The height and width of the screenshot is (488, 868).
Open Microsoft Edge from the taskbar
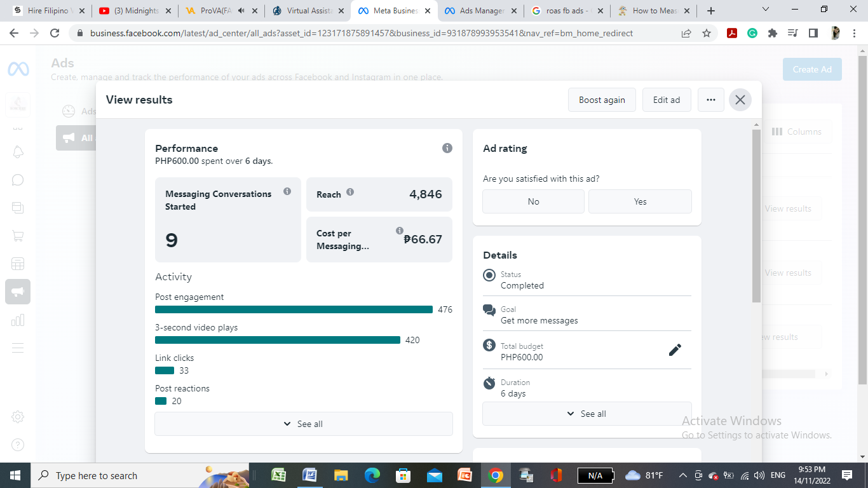tap(372, 475)
